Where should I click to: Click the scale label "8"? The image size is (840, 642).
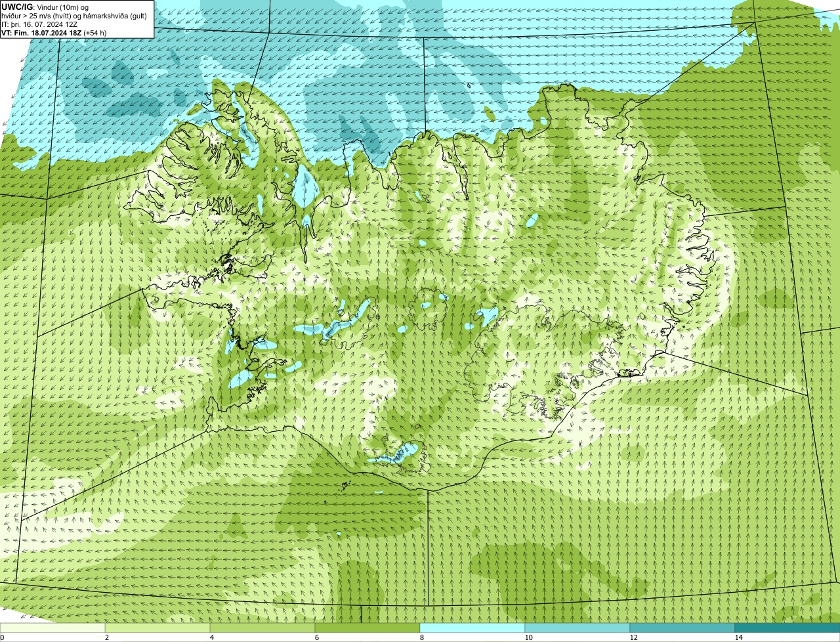[421, 637]
